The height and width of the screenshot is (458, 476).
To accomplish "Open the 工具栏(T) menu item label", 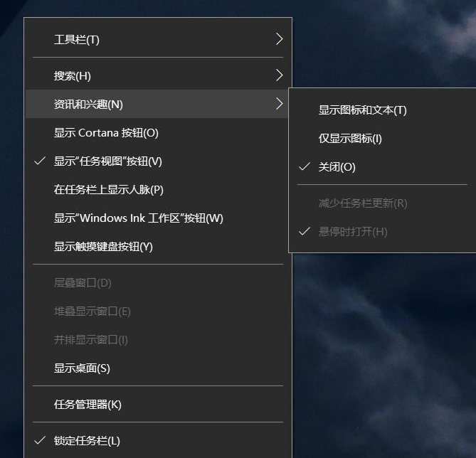I will [77, 40].
